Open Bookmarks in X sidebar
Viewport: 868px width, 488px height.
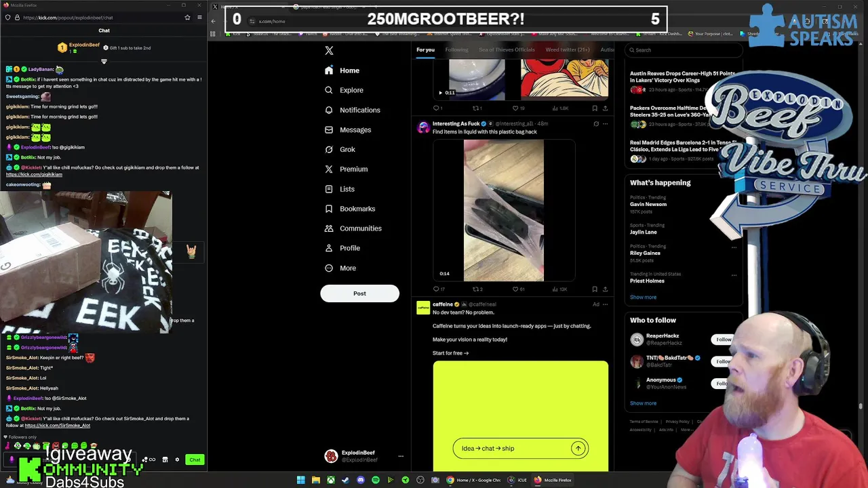(350, 209)
